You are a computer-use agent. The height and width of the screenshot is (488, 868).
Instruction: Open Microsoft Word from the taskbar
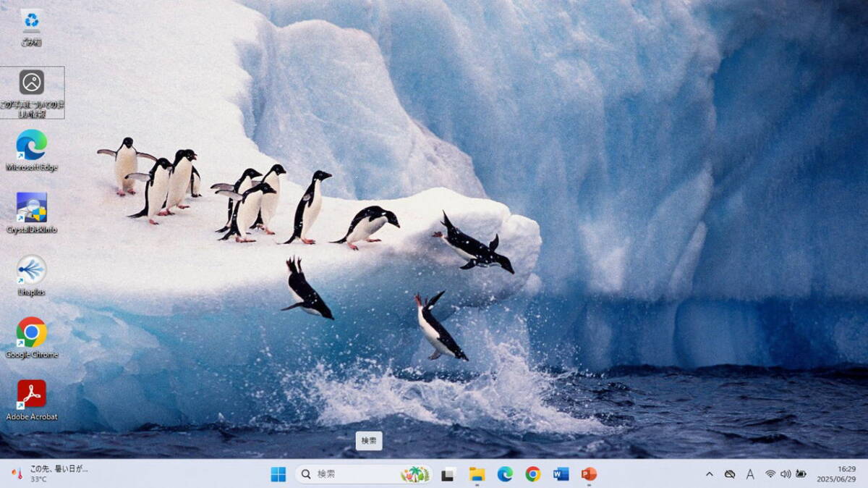(561, 474)
